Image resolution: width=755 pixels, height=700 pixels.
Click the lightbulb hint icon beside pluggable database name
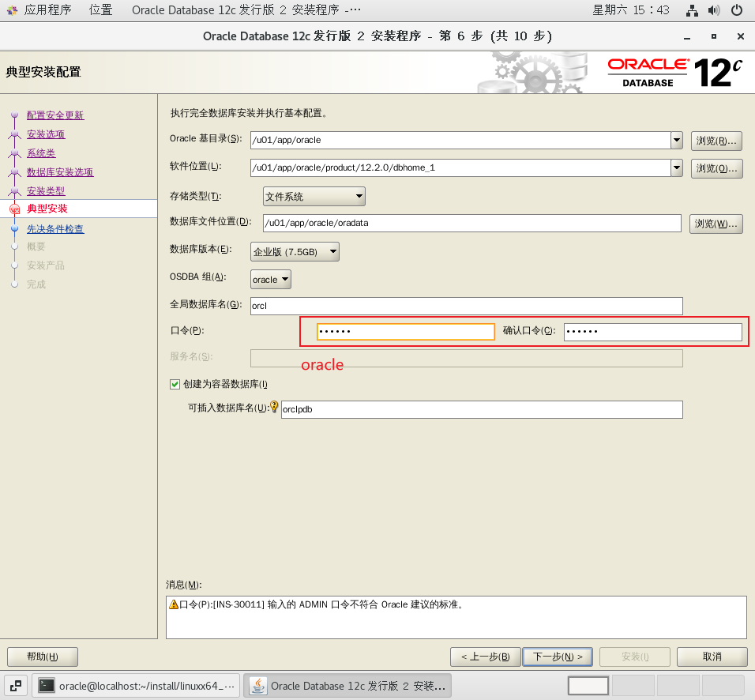click(274, 407)
